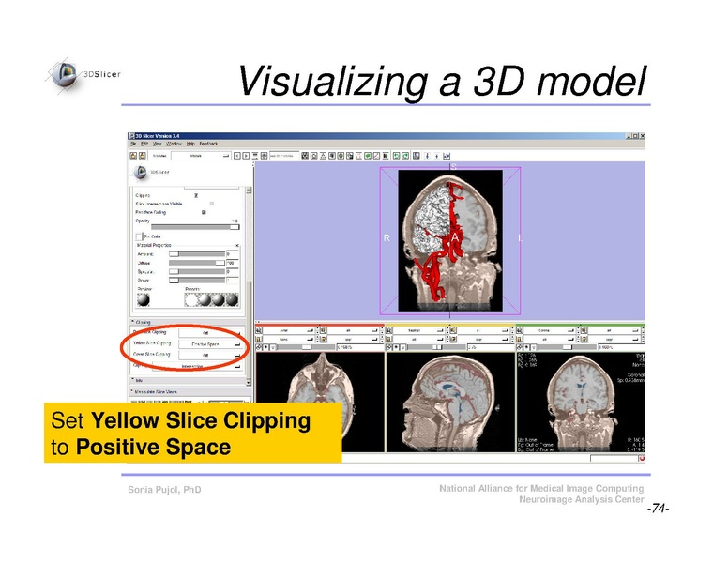Image resolution: width=728 pixels, height=563 pixels.
Task: Open the Clip Type Intersection dropdown
Action: pos(197,366)
